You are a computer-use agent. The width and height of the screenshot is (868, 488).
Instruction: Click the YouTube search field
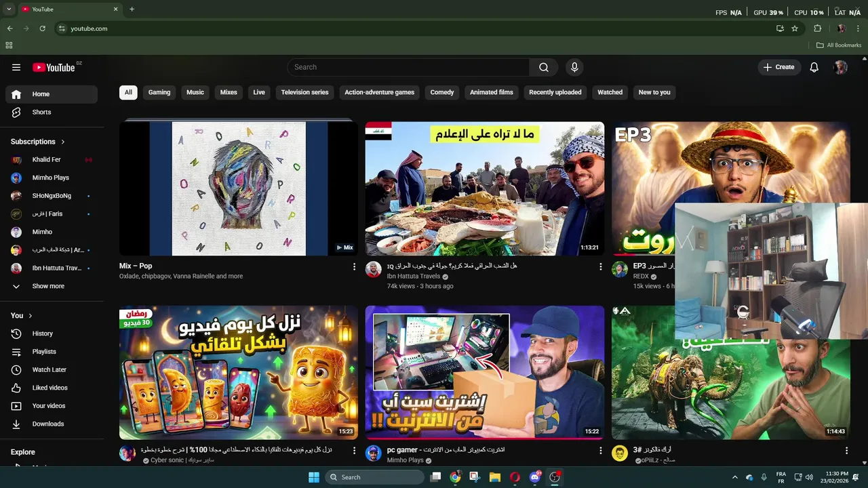408,67
